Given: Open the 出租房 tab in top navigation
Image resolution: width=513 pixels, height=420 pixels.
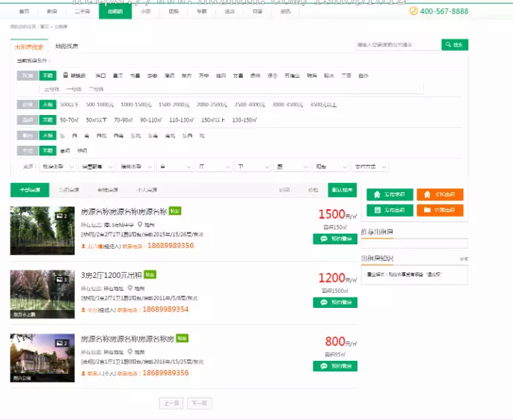Looking at the screenshot, I should (115, 11).
